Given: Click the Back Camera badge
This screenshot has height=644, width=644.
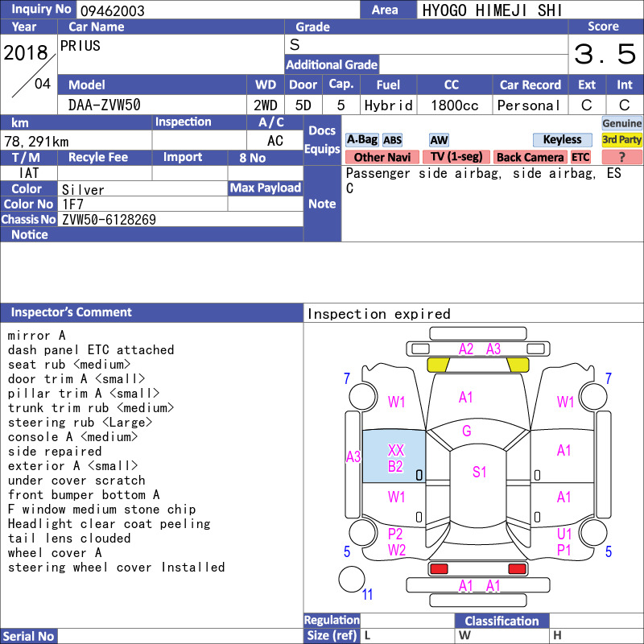Looking at the screenshot, I should click(x=530, y=157).
